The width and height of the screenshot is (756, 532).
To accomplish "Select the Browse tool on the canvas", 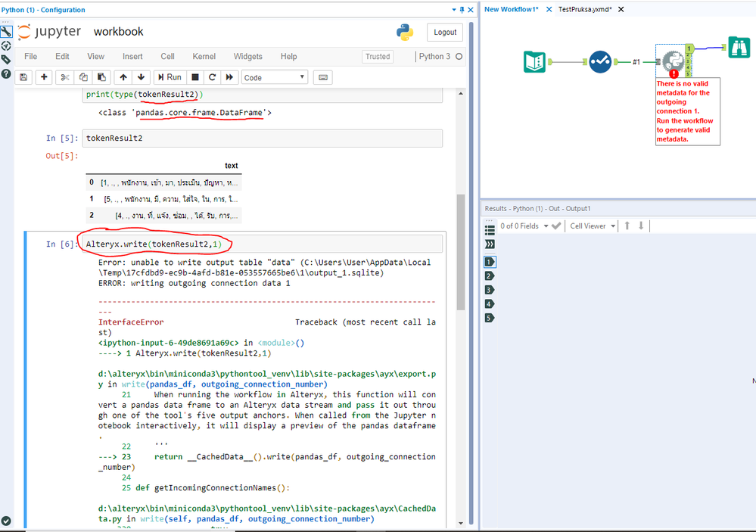I will coord(739,47).
